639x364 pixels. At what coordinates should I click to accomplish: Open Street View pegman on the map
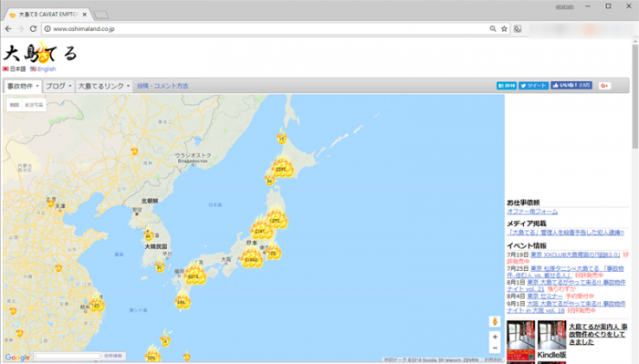495,322
